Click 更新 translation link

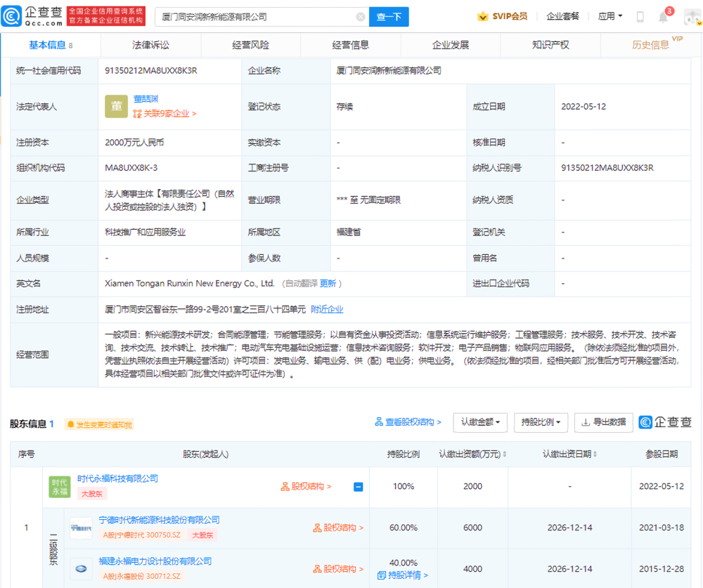(328, 284)
